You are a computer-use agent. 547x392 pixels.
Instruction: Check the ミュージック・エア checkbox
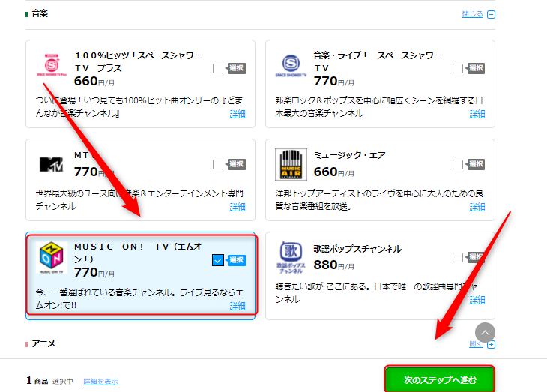[458, 164]
